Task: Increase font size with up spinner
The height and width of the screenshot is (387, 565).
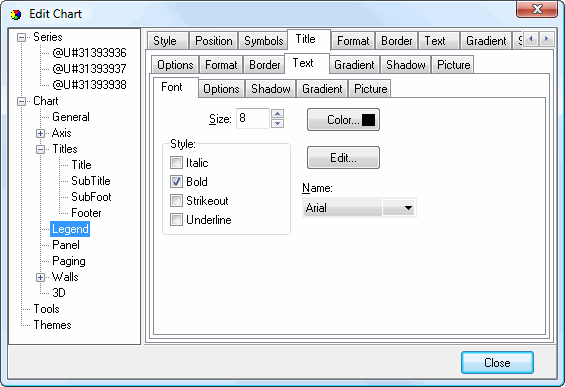Action: tap(277, 114)
